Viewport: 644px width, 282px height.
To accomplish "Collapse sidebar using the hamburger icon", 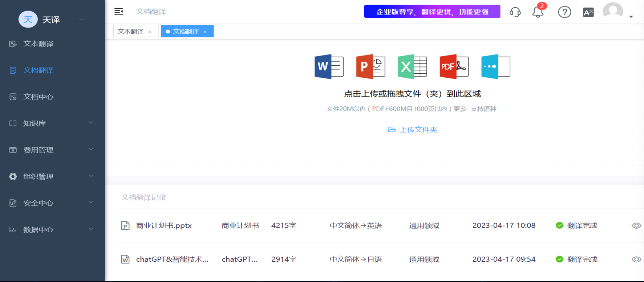I will pyautogui.click(x=119, y=12).
